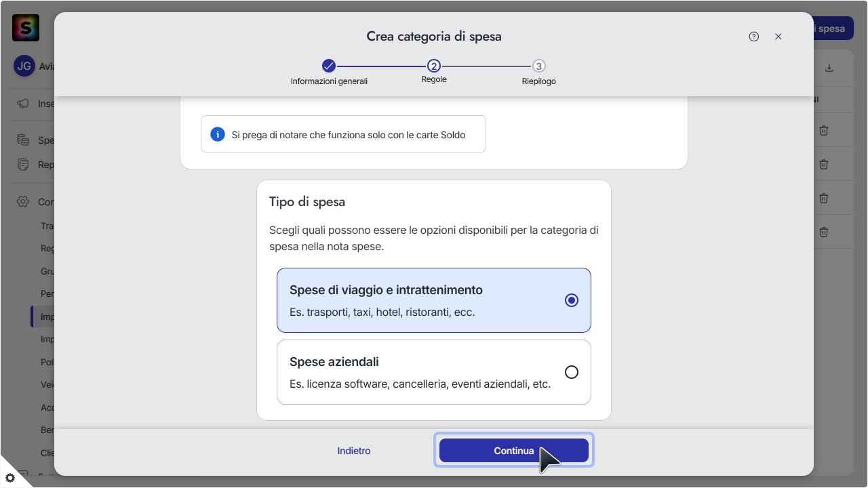This screenshot has height=488, width=868.
Task: Click the report document icon in sidebar
Action: tap(23, 164)
